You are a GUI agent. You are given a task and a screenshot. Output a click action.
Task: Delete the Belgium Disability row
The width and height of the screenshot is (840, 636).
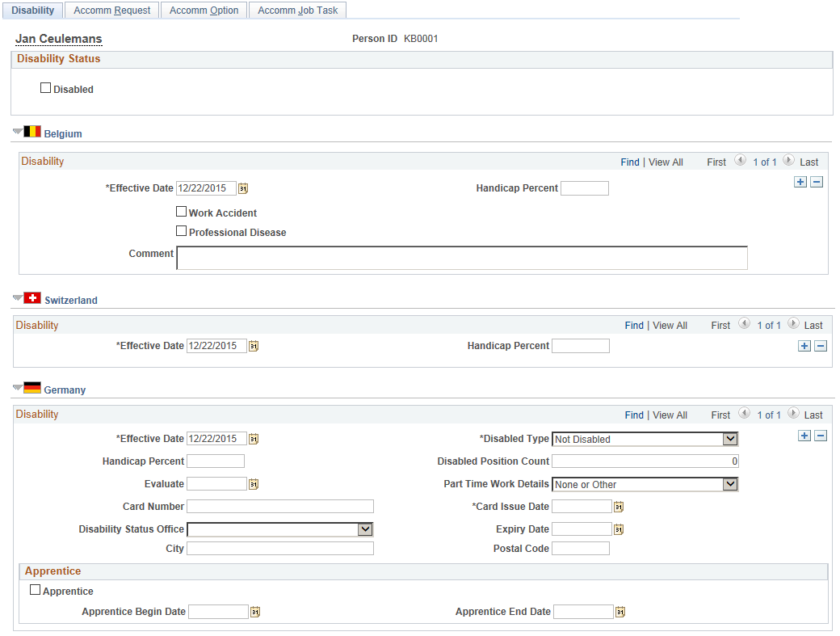tap(817, 182)
